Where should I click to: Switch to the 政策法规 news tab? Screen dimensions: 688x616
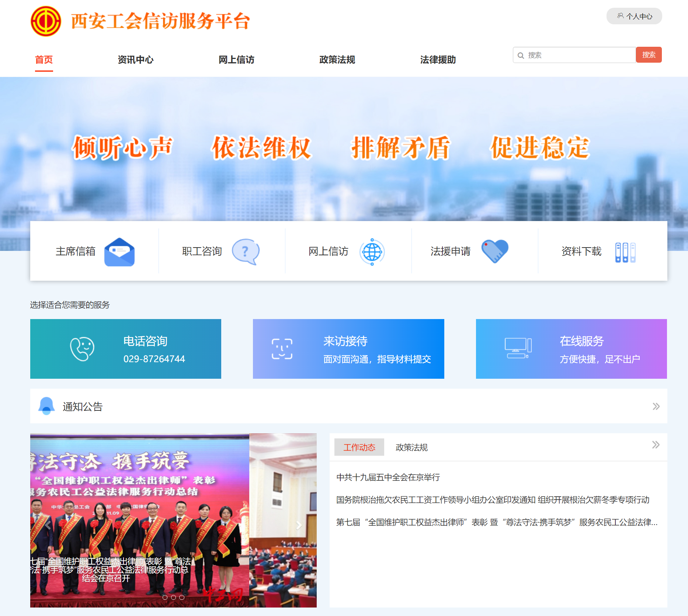tap(411, 447)
